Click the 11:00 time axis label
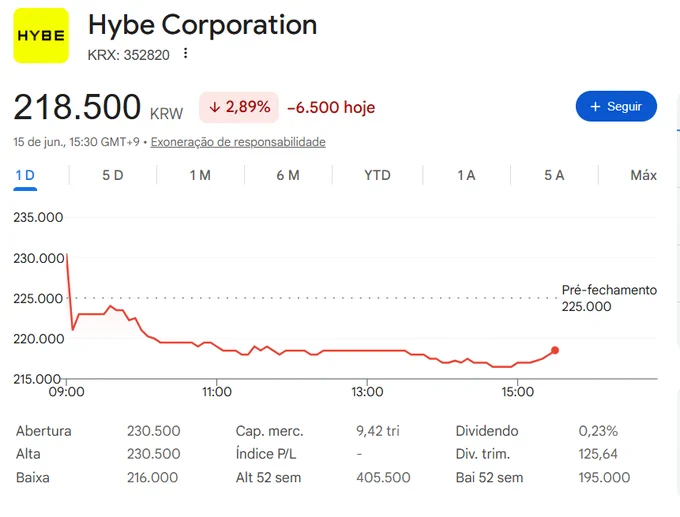Image resolution: width=680 pixels, height=517 pixels. point(216,392)
